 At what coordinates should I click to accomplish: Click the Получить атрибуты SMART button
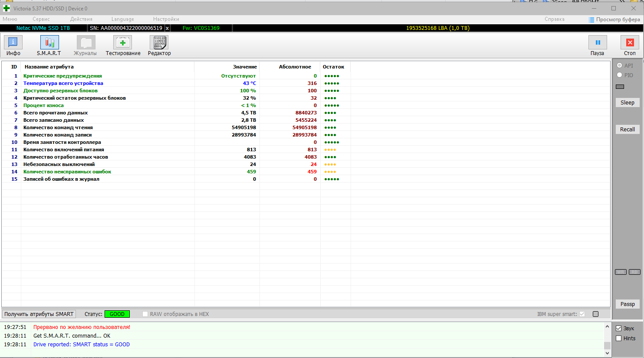click(x=39, y=314)
